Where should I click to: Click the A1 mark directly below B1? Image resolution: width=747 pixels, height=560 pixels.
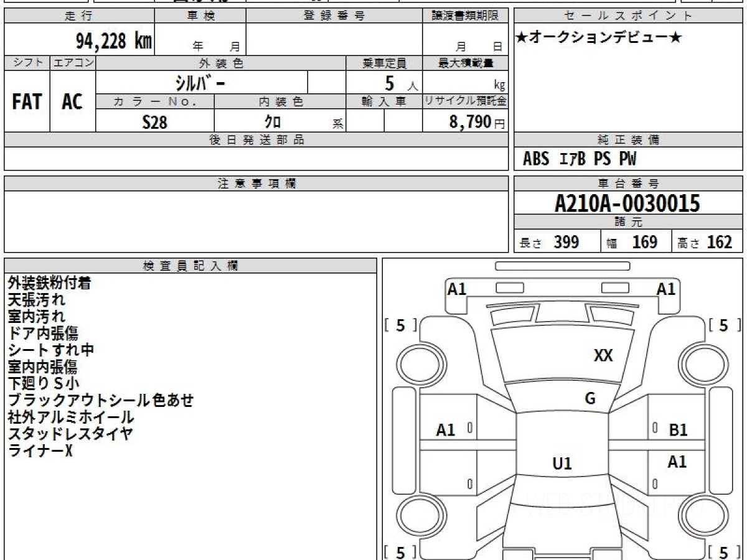[x=677, y=462]
